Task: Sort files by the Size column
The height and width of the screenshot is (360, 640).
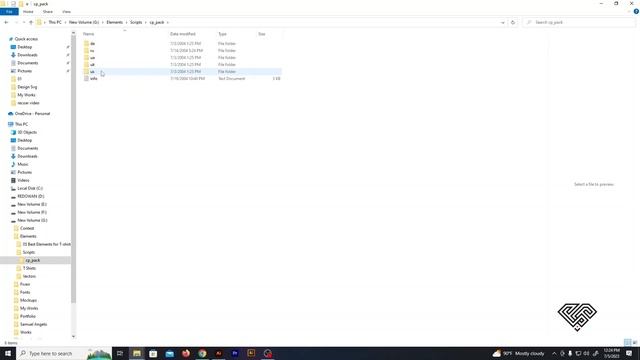Action: point(262,34)
